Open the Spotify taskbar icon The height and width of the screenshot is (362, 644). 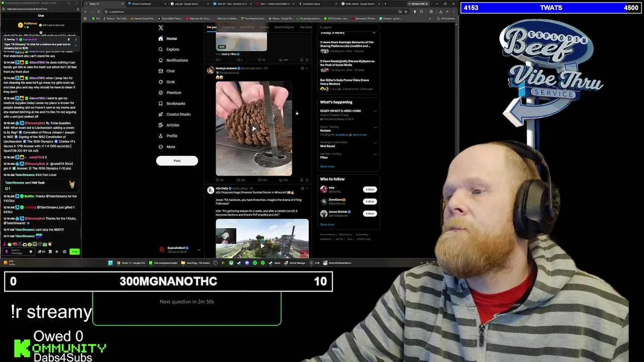255,263
